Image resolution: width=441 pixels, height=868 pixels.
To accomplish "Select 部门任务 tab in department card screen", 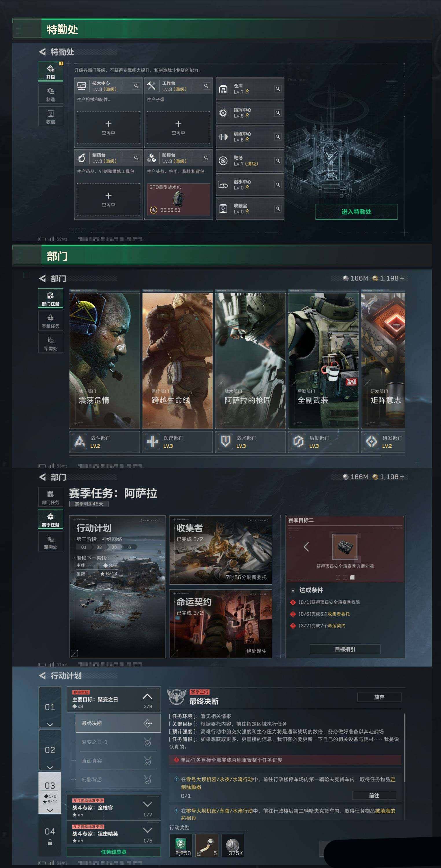I will point(51,298).
